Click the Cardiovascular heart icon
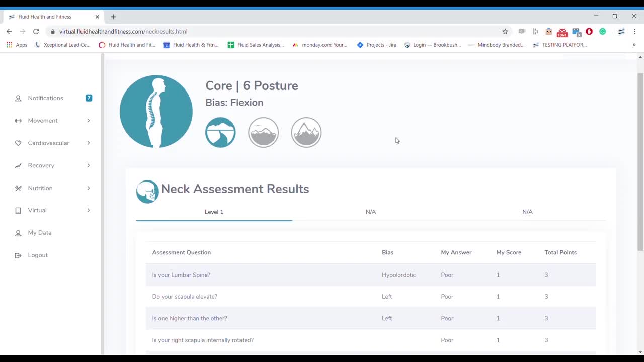Image resolution: width=644 pixels, height=362 pixels. (18, 143)
